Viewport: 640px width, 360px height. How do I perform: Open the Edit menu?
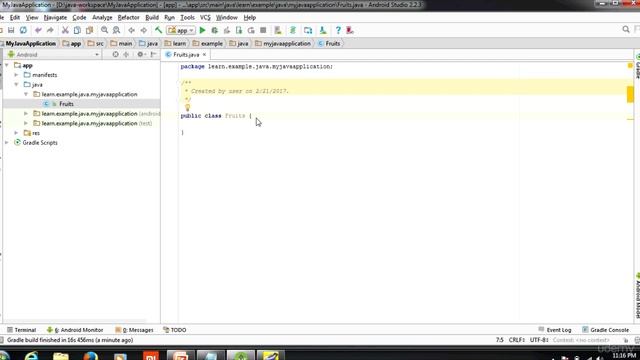(x=15, y=18)
